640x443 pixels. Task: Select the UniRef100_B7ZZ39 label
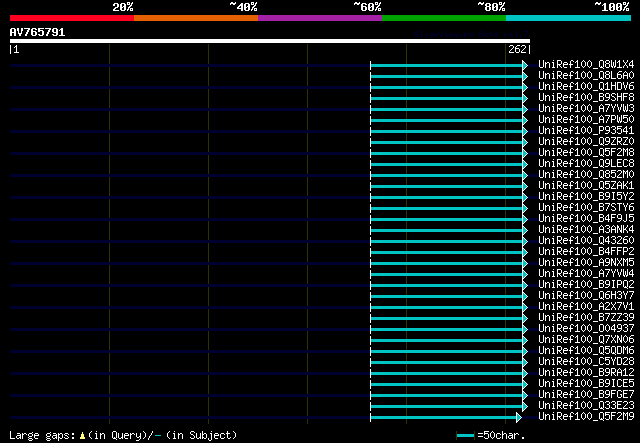[x=586, y=318]
